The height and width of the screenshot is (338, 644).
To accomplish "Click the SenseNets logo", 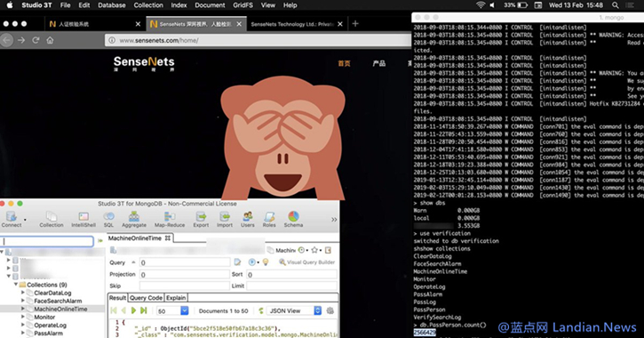I will pyautogui.click(x=144, y=63).
